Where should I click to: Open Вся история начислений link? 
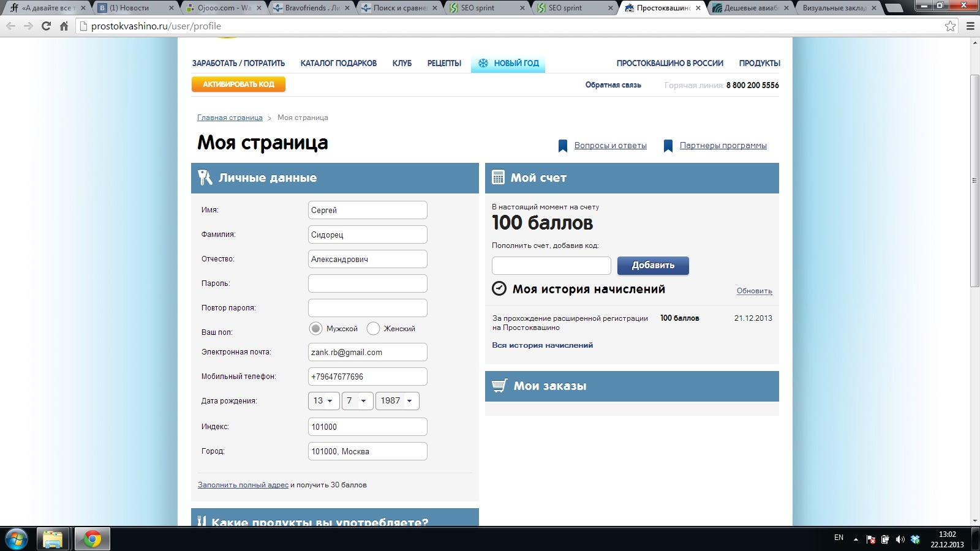(543, 345)
